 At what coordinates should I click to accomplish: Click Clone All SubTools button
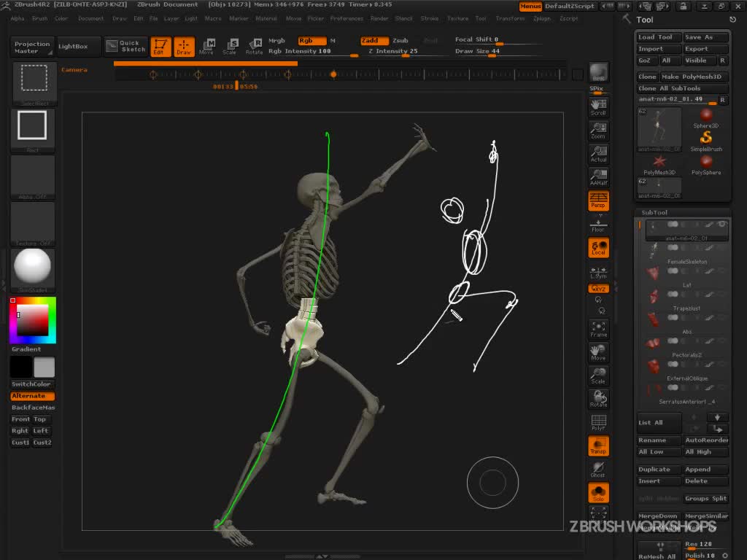pos(682,88)
